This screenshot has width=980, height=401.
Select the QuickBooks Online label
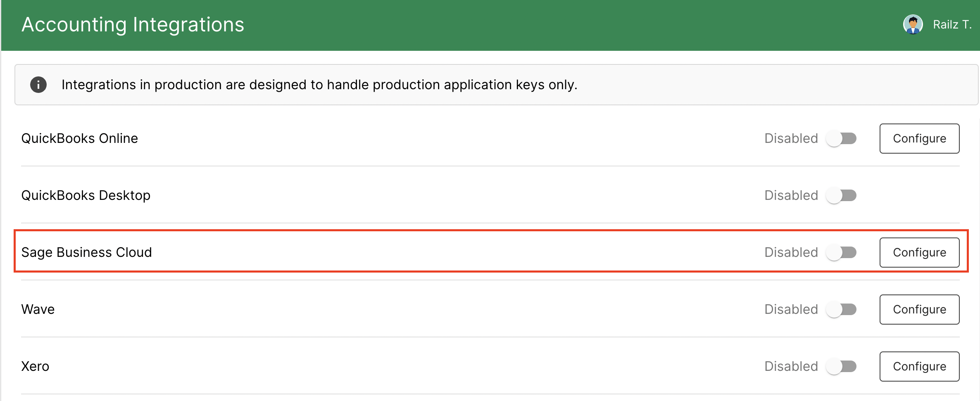pos(79,138)
